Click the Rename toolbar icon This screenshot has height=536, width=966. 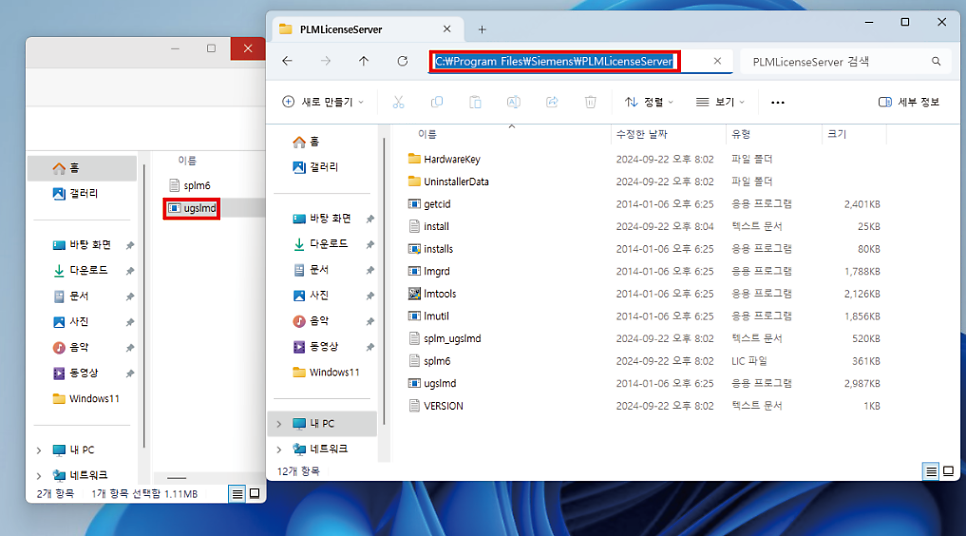point(513,102)
